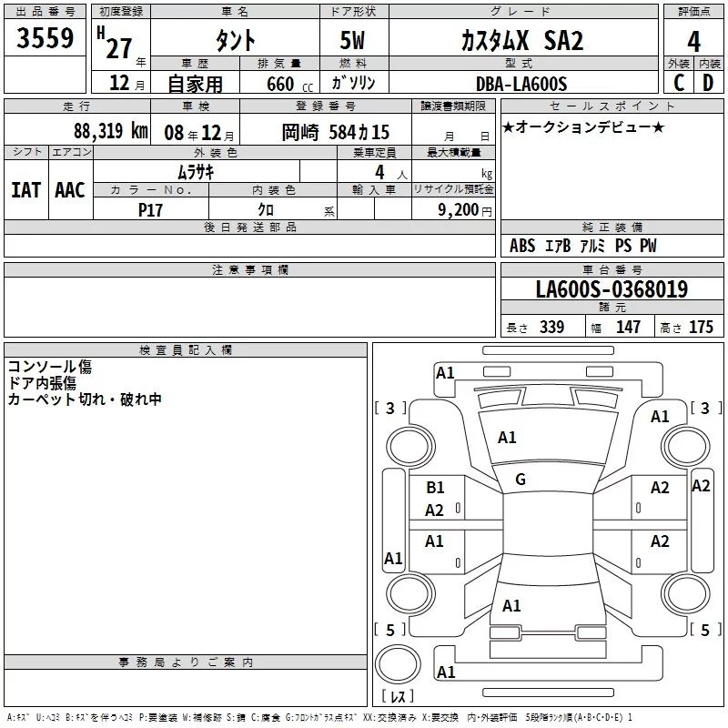
Task: Click the recycle deposit 9,200円
Action: [x=465, y=210]
